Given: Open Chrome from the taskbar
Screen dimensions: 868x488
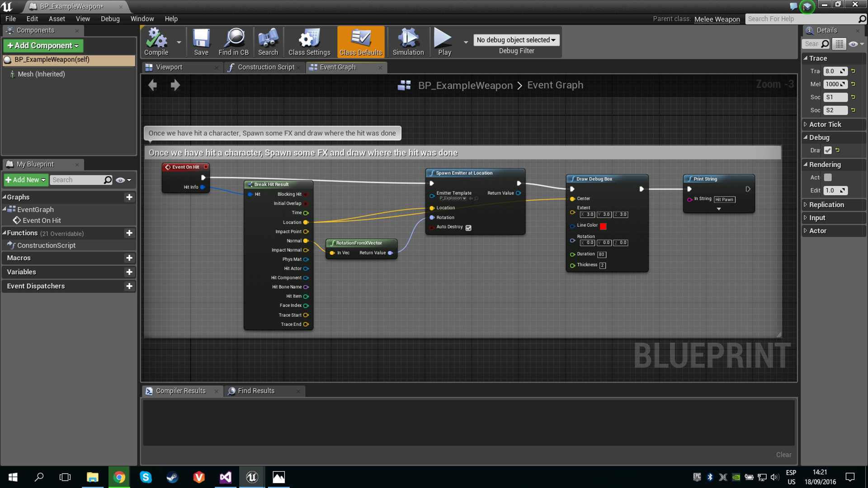Looking at the screenshot, I should click(119, 477).
